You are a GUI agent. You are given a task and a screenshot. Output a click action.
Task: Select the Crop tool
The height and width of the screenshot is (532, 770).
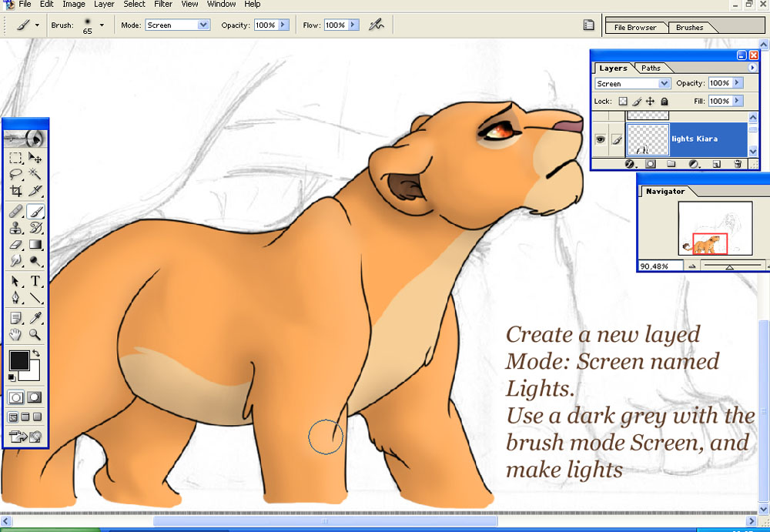click(15, 191)
